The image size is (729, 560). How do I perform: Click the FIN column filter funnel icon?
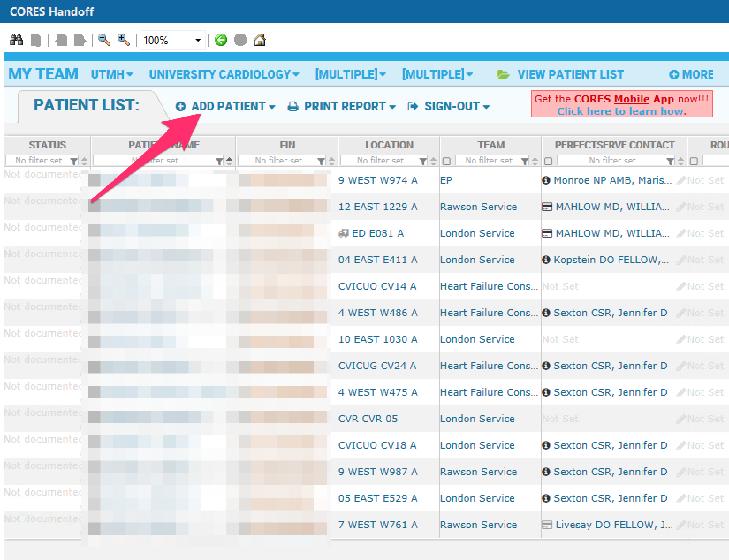[322, 161]
